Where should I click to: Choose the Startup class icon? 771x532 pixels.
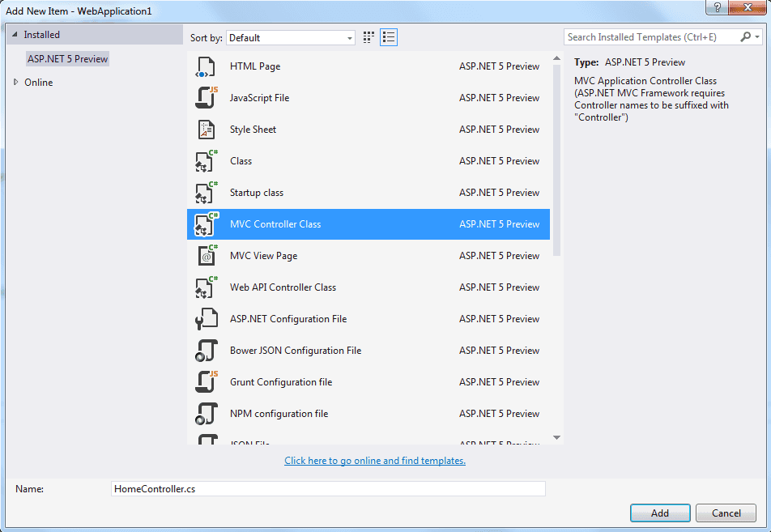[x=207, y=193]
